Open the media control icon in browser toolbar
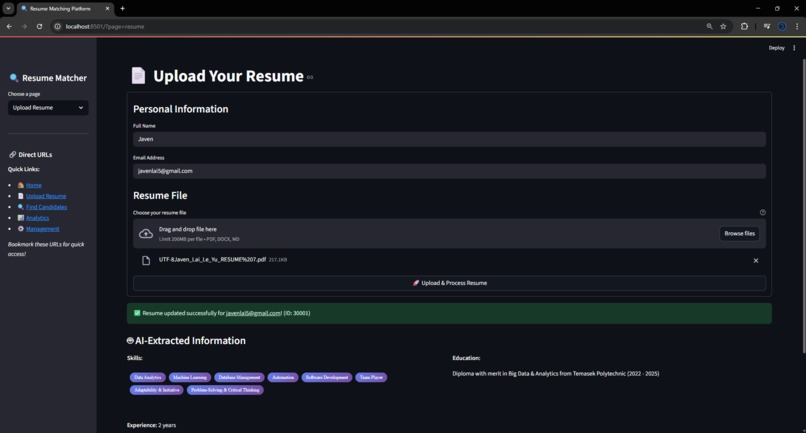Viewport: 806px width, 433px height. [766, 26]
